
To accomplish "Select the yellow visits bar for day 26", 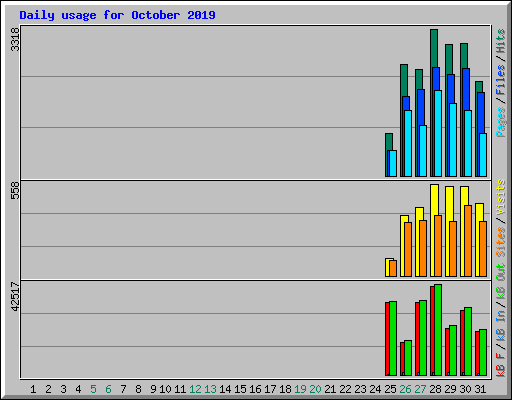I will coord(404,219).
